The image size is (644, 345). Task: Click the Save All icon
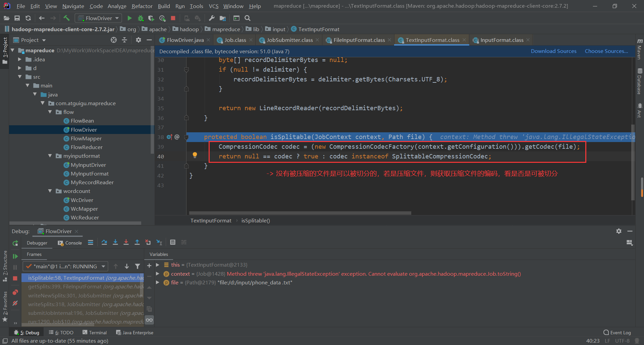click(x=17, y=18)
